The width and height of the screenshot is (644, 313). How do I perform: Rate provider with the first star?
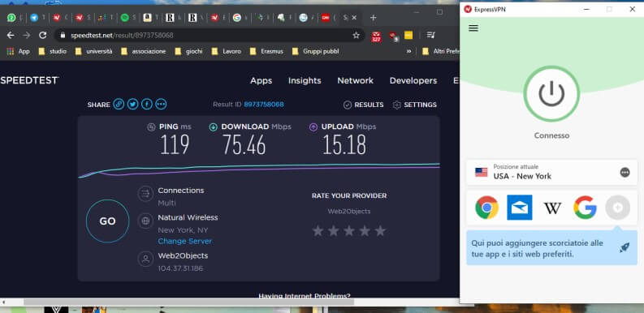point(318,230)
